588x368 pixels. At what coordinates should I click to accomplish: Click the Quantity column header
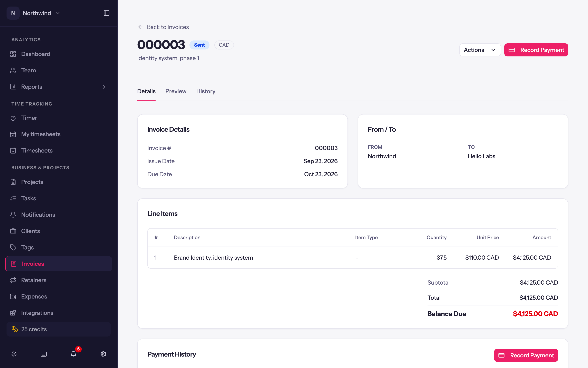pyautogui.click(x=436, y=238)
